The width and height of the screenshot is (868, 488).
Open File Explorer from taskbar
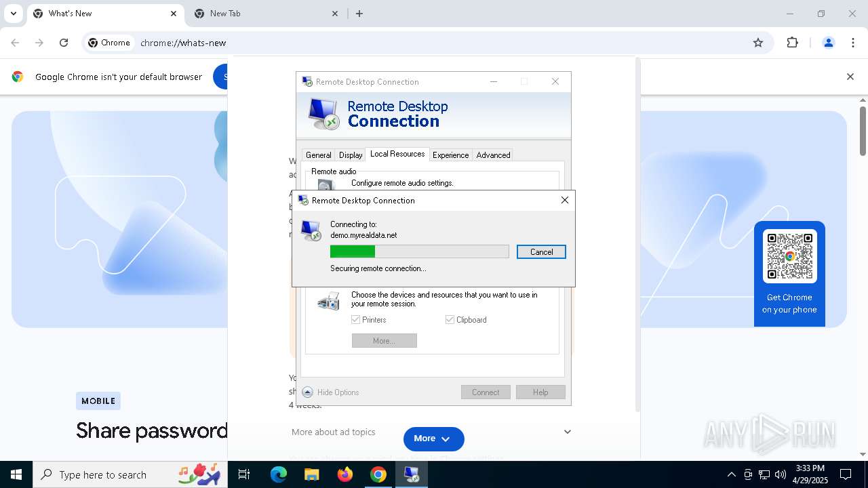pos(311,474)
